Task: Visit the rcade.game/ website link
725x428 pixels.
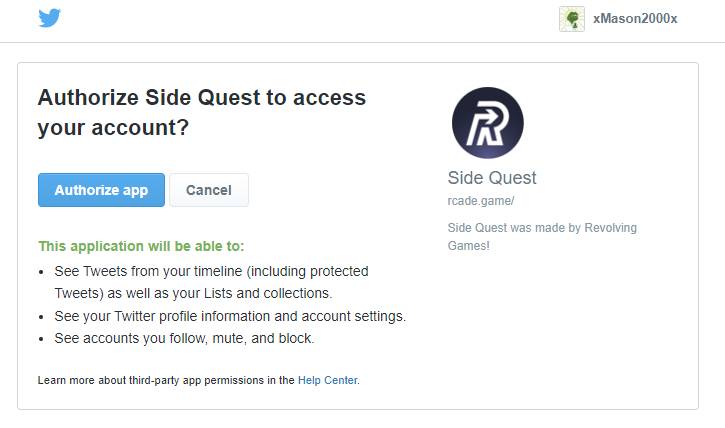Action: (481, 201)
